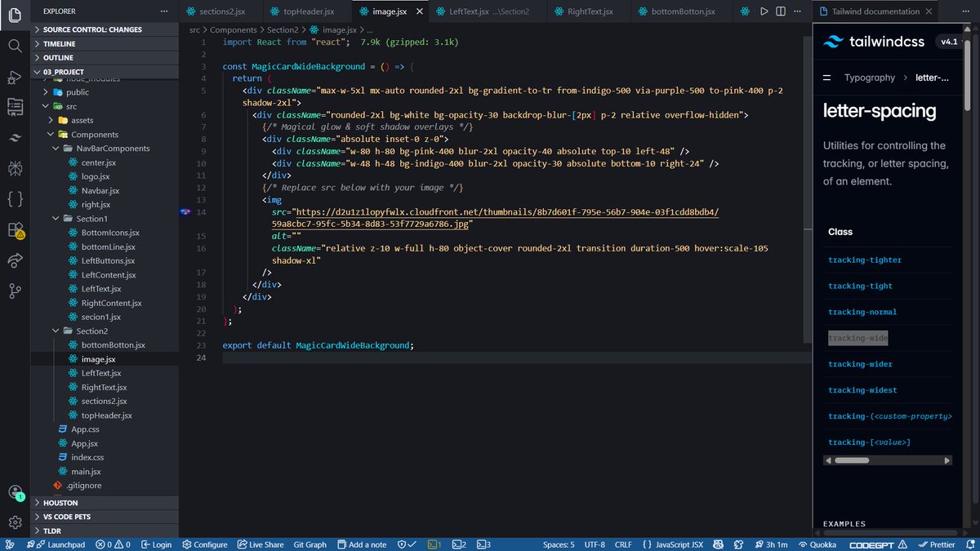980x551 pixels.
Task: Click the React gutter icon on line 14
Action: [186, 211]
